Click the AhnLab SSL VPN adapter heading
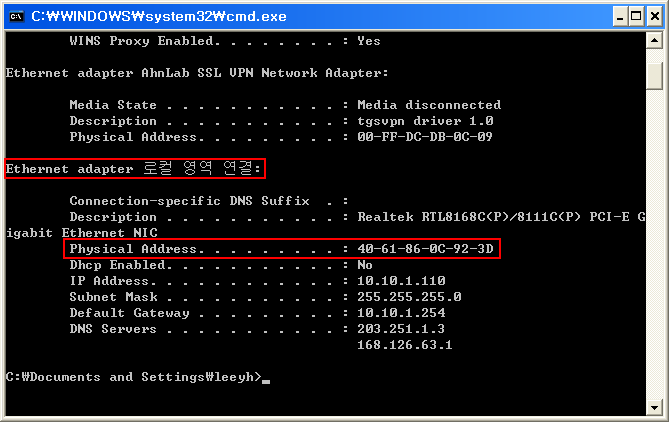 [x=197, y=73]
